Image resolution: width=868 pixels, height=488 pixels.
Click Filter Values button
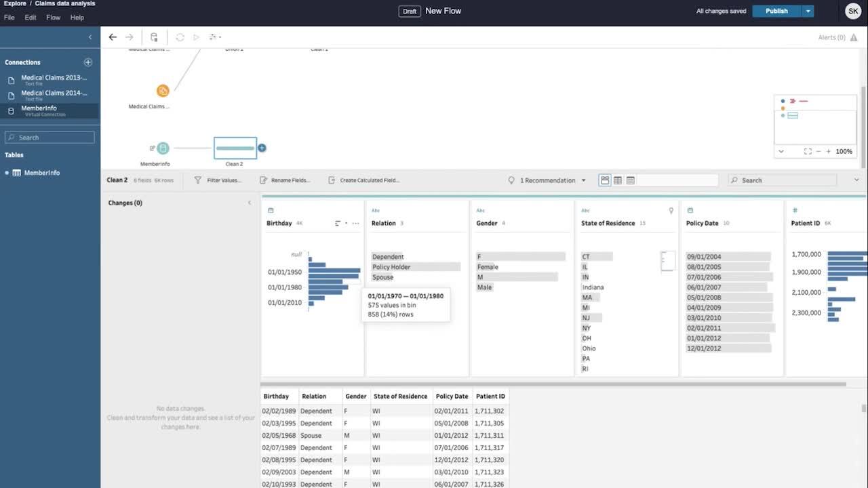pyautogui.click(x=218, y=180)
